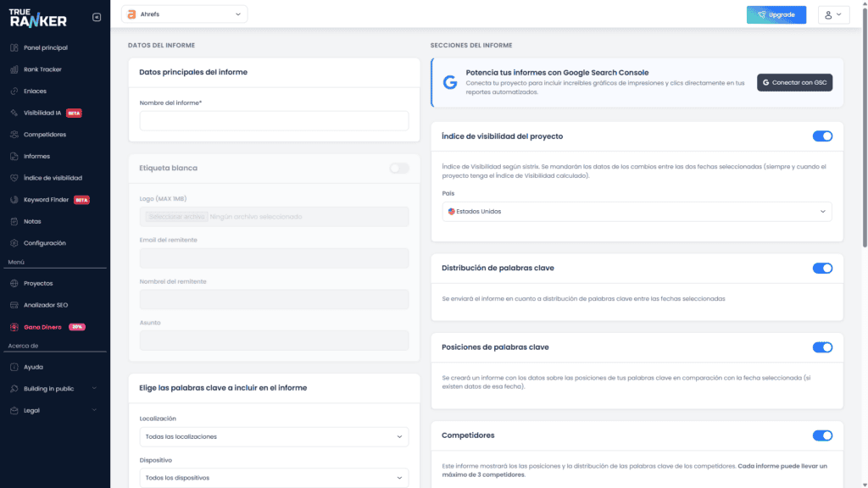
Task: Click the Competidores sidebar icon
Action: click(14, 135)
